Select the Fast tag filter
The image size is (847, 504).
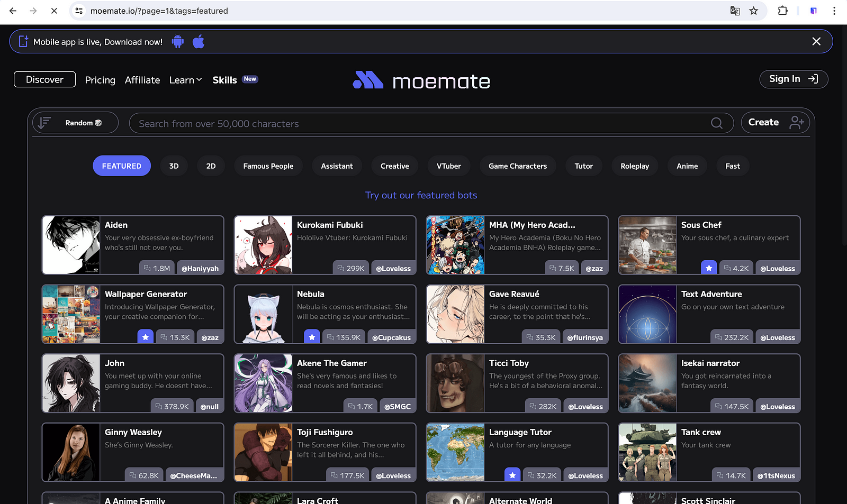pos(733,166)
